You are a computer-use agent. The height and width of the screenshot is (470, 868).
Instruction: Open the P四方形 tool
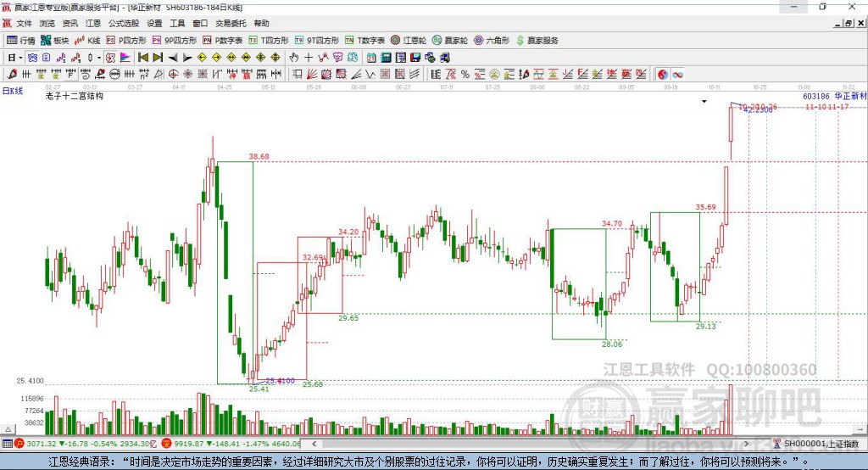click(126, 41)
